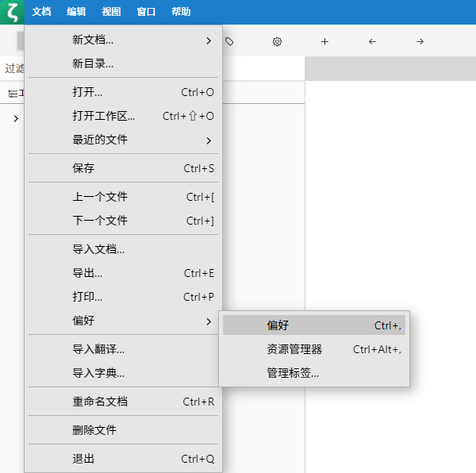Choose 打开工作区... menu entry
The image size is (476, 473).
(x=123, y=116)
